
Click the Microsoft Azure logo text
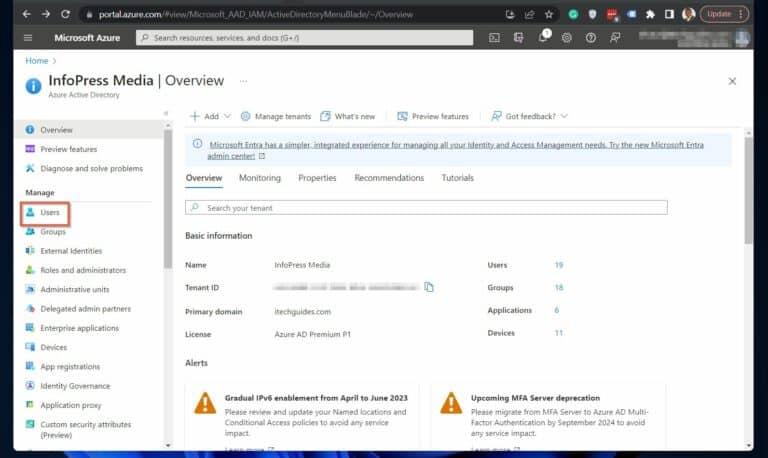(x=87, y=38)
